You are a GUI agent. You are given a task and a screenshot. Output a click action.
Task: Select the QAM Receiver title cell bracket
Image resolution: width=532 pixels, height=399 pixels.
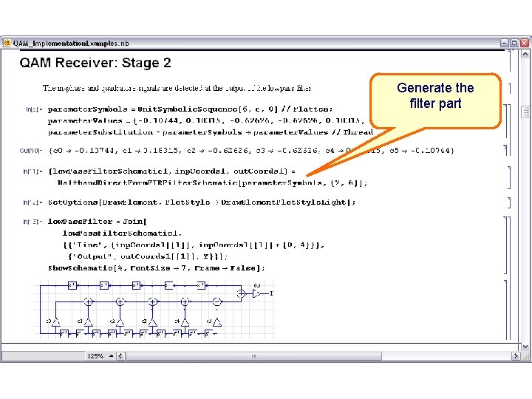[x=511, y=61]
